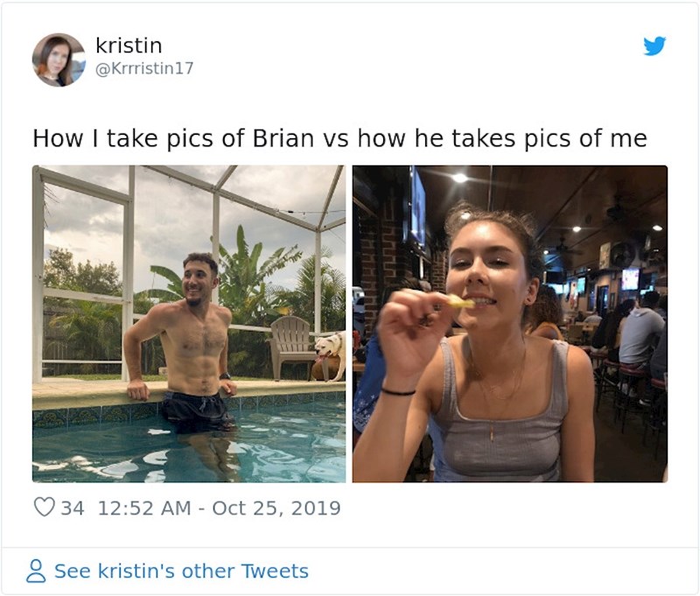Click the like count 34
700x596 pixels.
click(73, 508)
